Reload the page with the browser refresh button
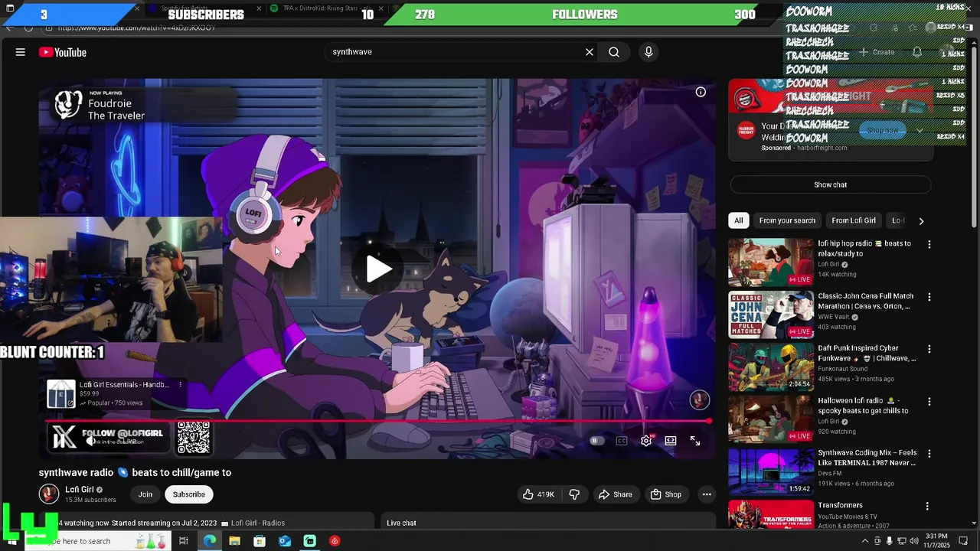This screenshot has height=551, width=980. [x=28, y=28]
